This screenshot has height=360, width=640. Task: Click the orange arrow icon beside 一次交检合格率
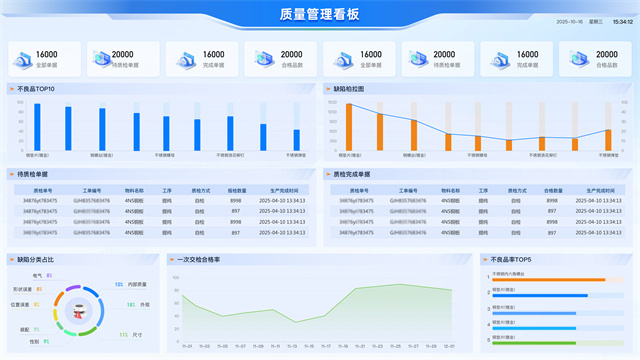pos(172,259)
